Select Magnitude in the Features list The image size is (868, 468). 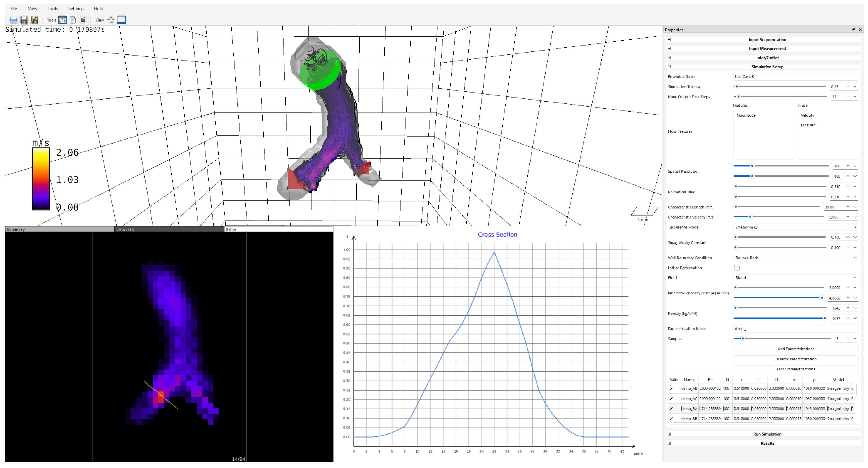coord(746,115)
